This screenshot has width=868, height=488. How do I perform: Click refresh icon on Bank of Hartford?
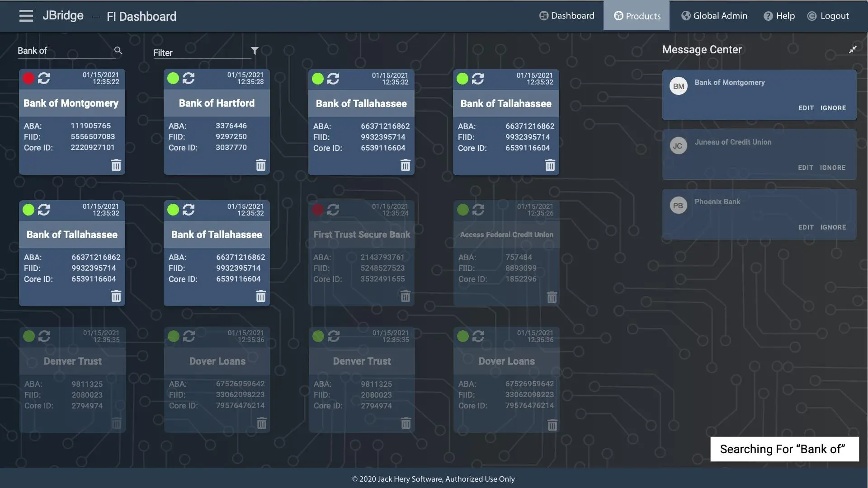coord(189,78)
